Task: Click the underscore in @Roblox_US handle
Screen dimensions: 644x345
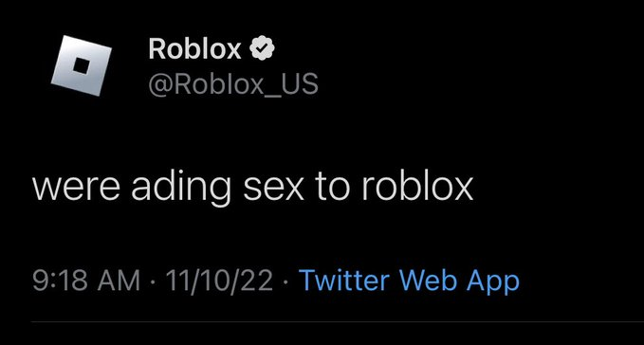Action: click(x=272, y=95)
